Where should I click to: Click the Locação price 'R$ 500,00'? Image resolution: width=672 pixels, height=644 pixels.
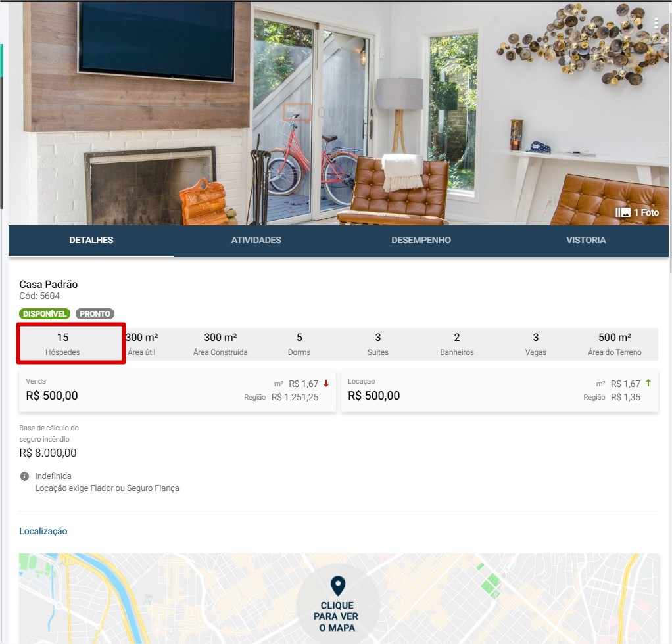tap(373, 395)
